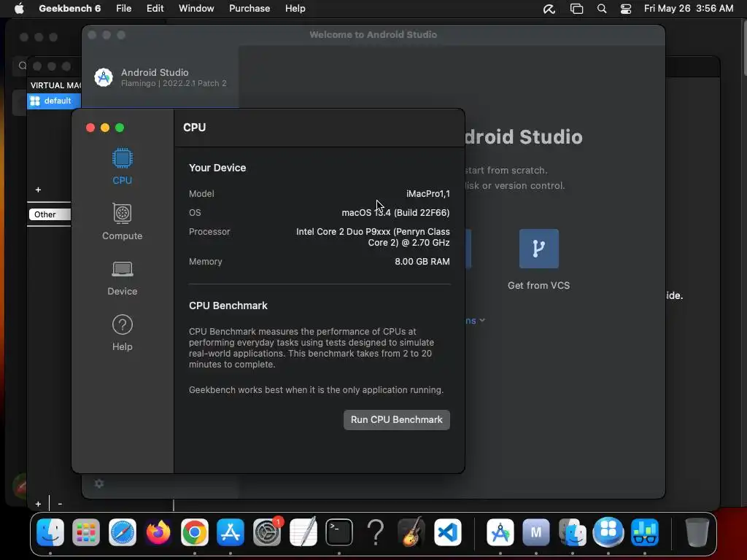Open Migration Assistant icon in the Dock
Viewport: 747px width, 560px height.
(572, 532)
